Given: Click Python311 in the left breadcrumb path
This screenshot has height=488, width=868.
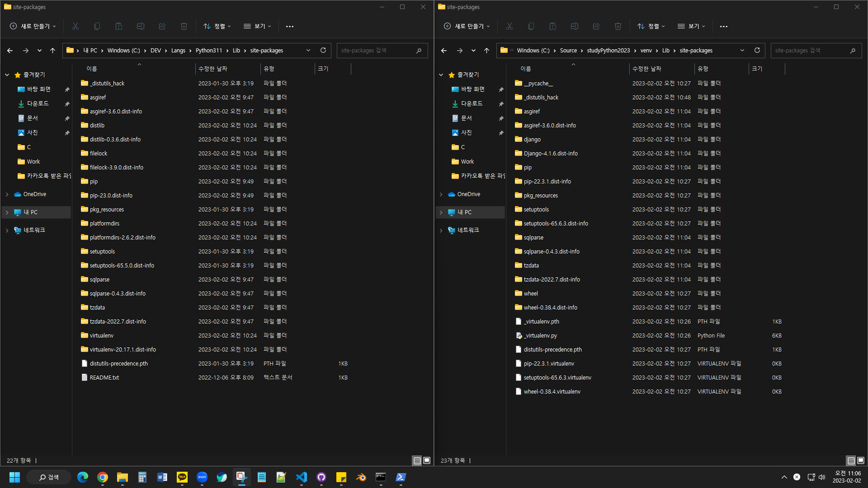Looking at the screenshot, I should coord(208,50).
